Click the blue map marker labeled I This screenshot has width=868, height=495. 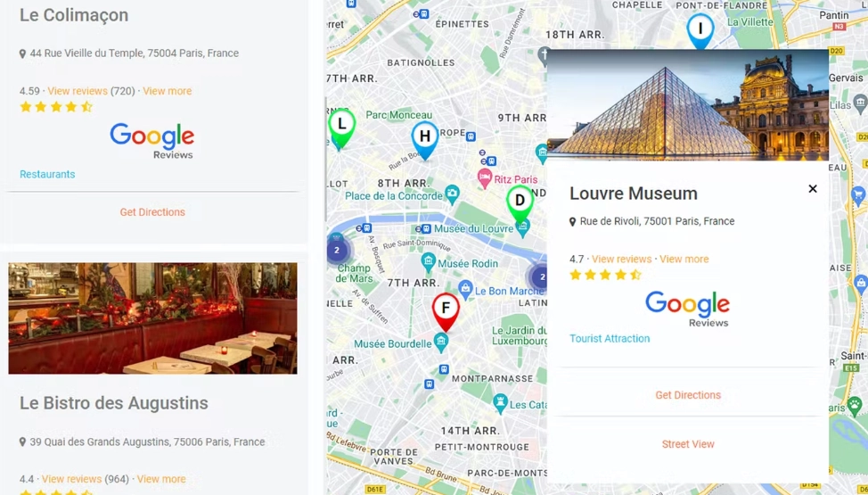(x=700, y=30)
